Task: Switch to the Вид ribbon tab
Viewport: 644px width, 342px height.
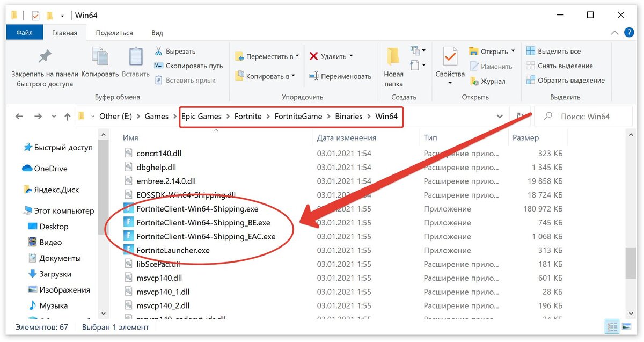Action: [157, 33]
